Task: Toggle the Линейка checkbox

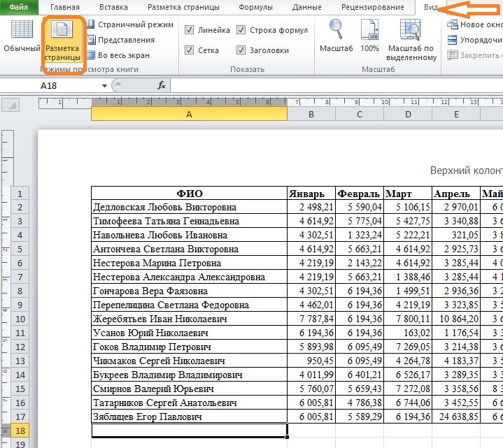Action: coord(190,30)
